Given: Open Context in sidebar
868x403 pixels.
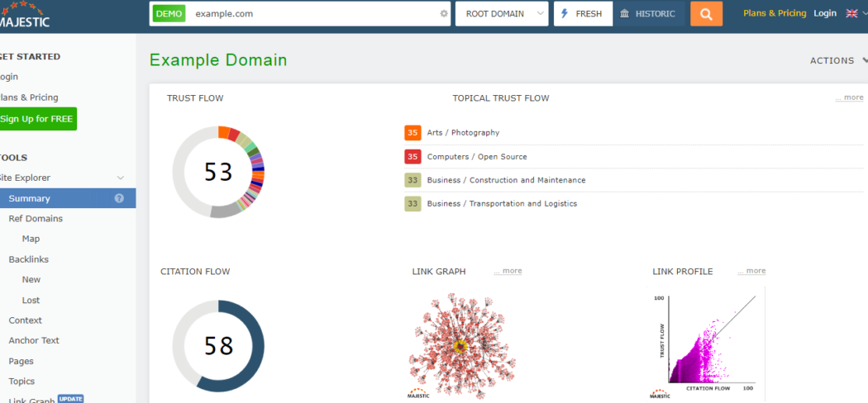Looking at the screenshot, I should [x=26, y=320].
